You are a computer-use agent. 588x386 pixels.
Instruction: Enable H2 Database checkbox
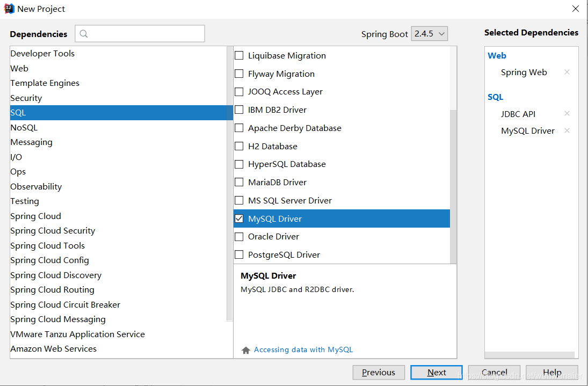[239, 146]
